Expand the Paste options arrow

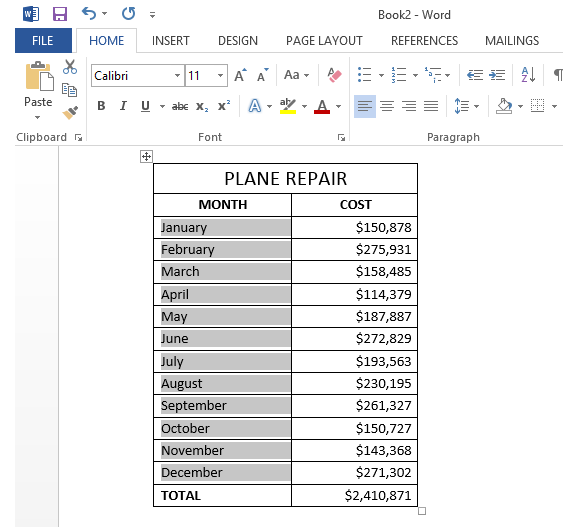[x=37, y=117]
